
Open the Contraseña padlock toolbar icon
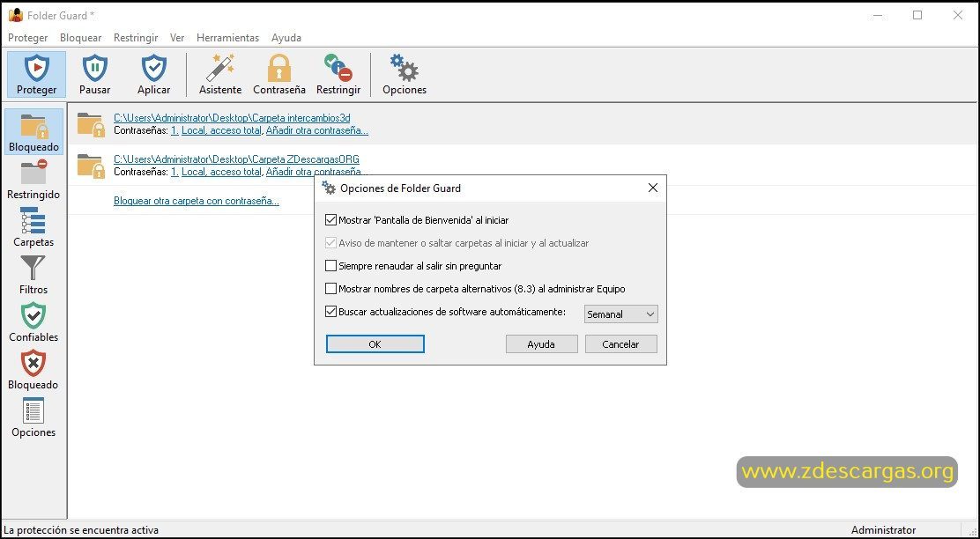coord(278,74)
